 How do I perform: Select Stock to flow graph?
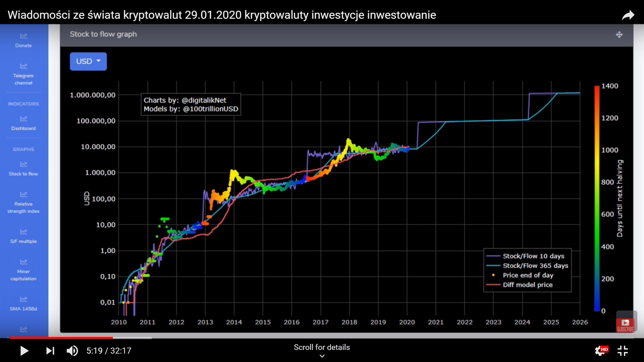pos(23,174)
